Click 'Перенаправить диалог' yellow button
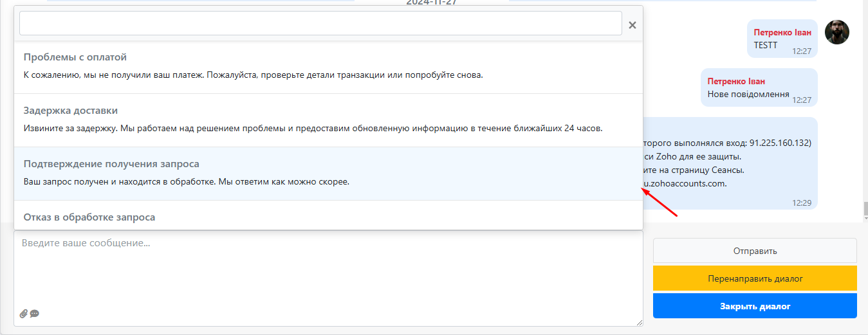 [755, 278]
